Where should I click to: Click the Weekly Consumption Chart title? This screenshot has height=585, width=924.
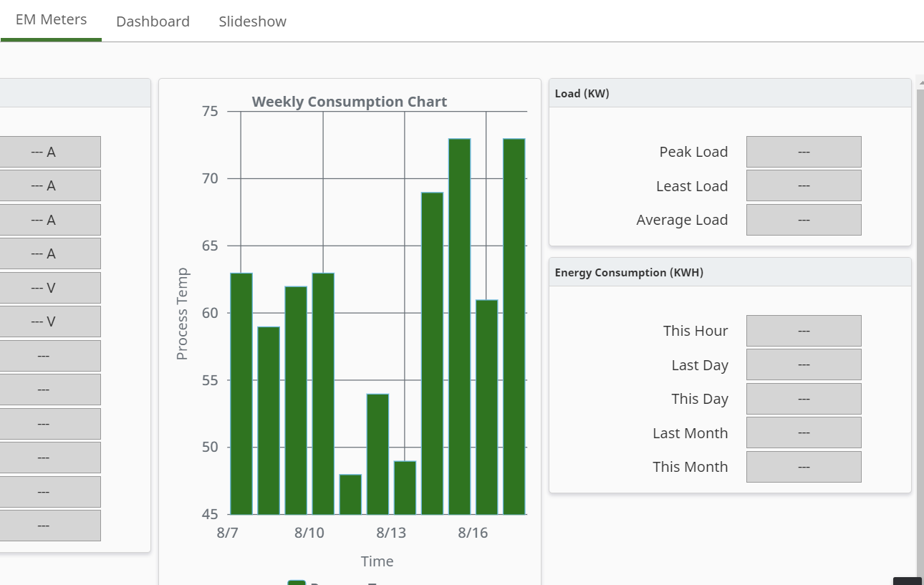point(350,102)
